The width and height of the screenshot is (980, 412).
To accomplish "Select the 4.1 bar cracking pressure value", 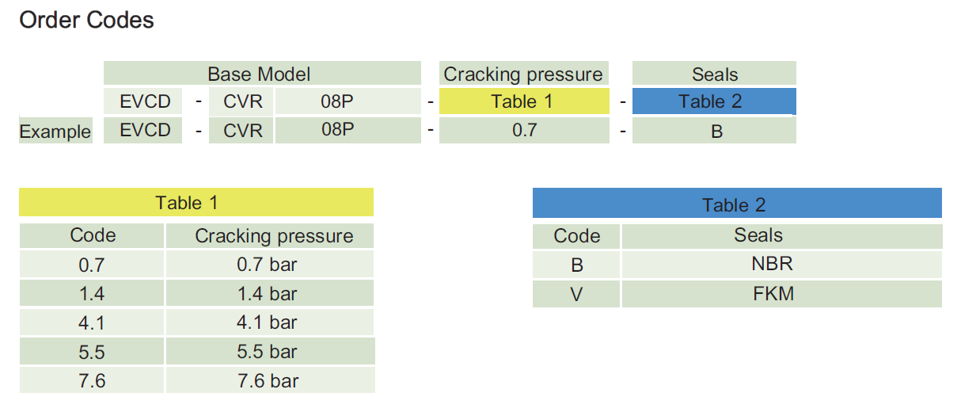I will (268, 322).
